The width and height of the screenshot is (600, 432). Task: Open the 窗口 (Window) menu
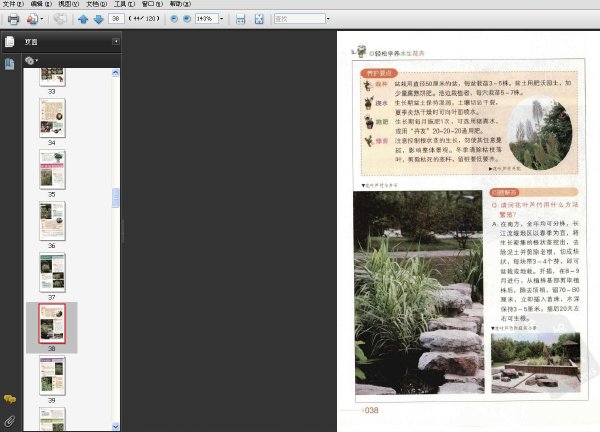pyautogui.click(x=152, y=4)
